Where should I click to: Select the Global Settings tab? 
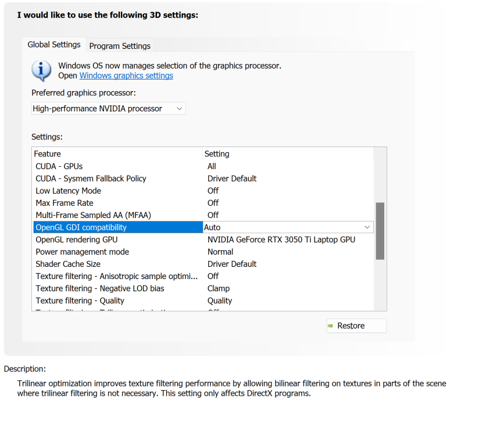coord(54,45)
